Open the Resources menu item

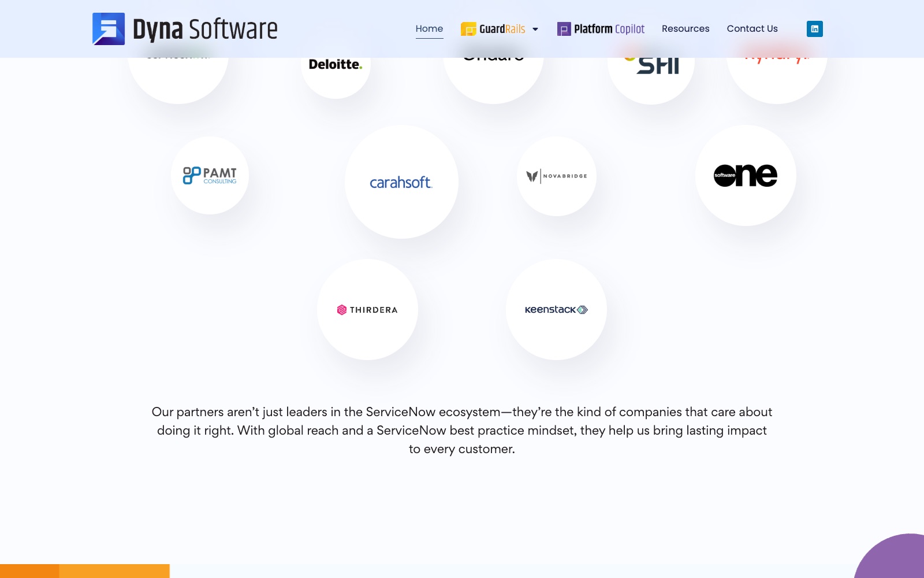pyautogui.click(x=685, y=29)
